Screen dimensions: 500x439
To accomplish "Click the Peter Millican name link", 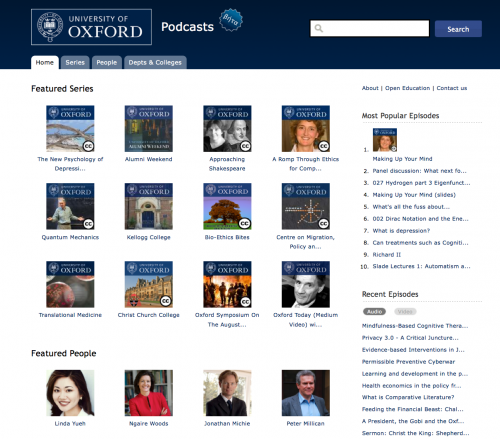I will [x=305, y=424].
